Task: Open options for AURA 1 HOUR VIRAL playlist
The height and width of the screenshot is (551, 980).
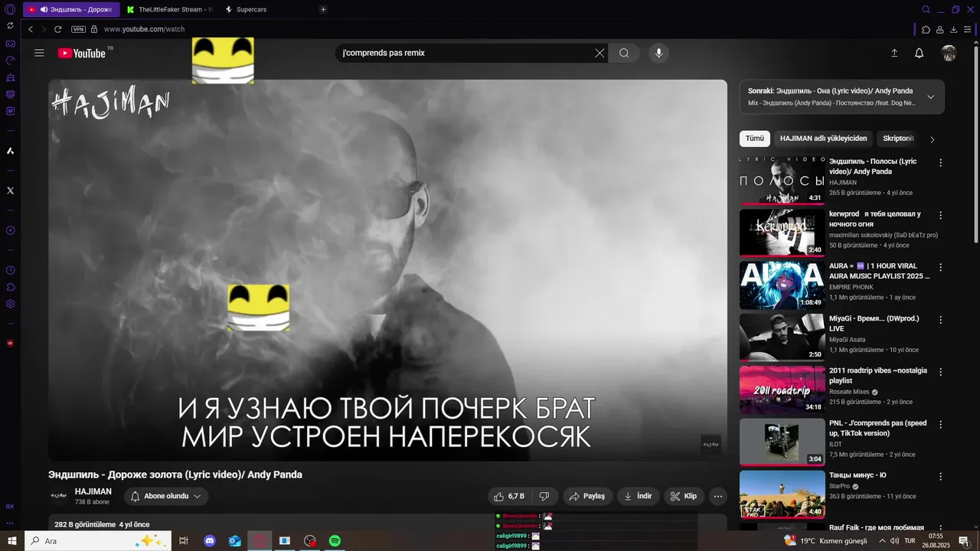Action: coord(940,267)
